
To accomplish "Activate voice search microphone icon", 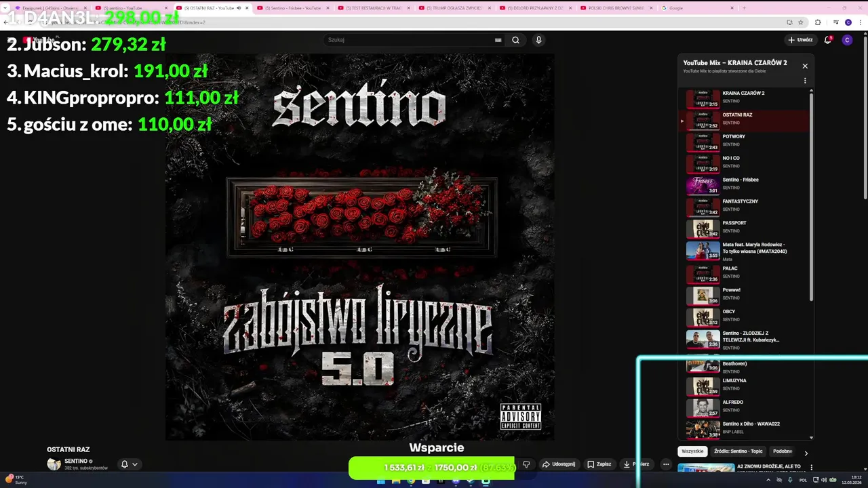I will point(538,40).
